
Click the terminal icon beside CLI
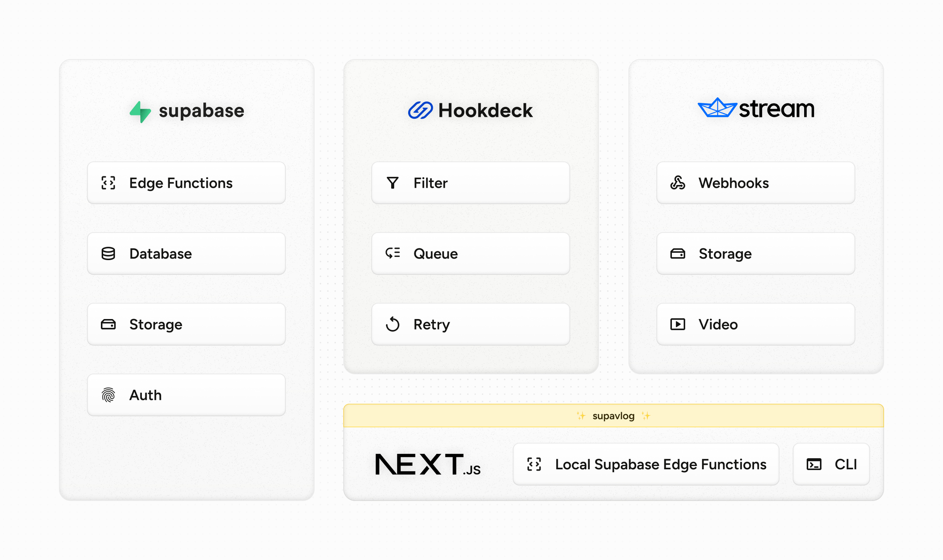(814, 464)
